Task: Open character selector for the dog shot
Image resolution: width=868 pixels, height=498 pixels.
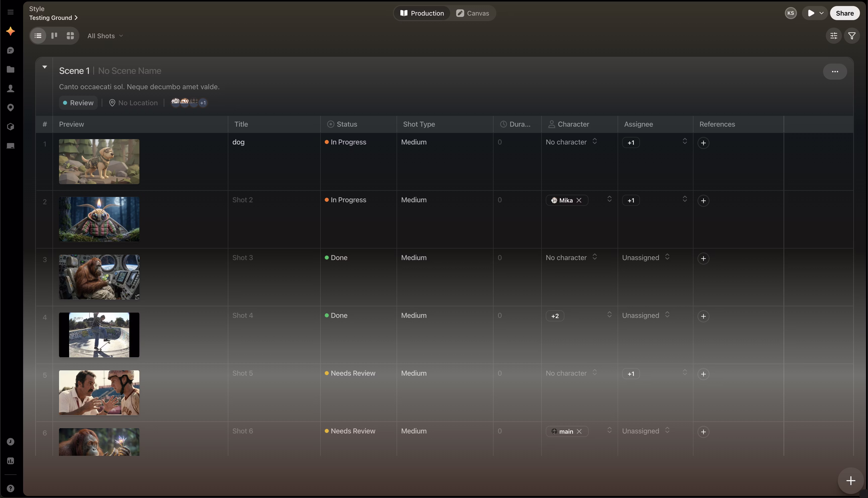Action: tap(571, 142)
